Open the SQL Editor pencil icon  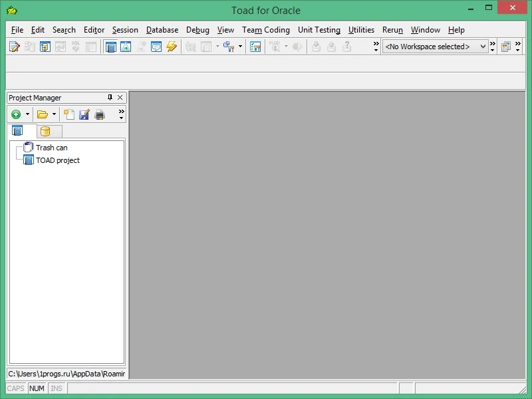[14, 47]
